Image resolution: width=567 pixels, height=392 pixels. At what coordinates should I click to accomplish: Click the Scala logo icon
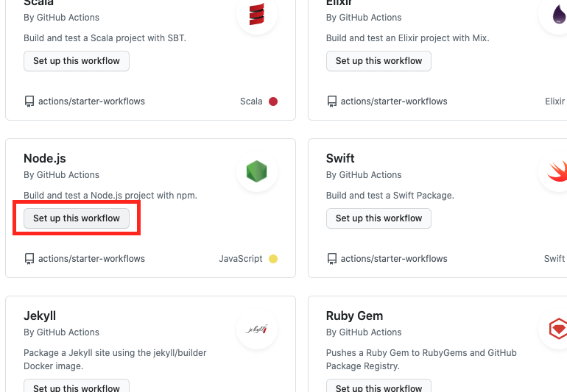(256, 15)
